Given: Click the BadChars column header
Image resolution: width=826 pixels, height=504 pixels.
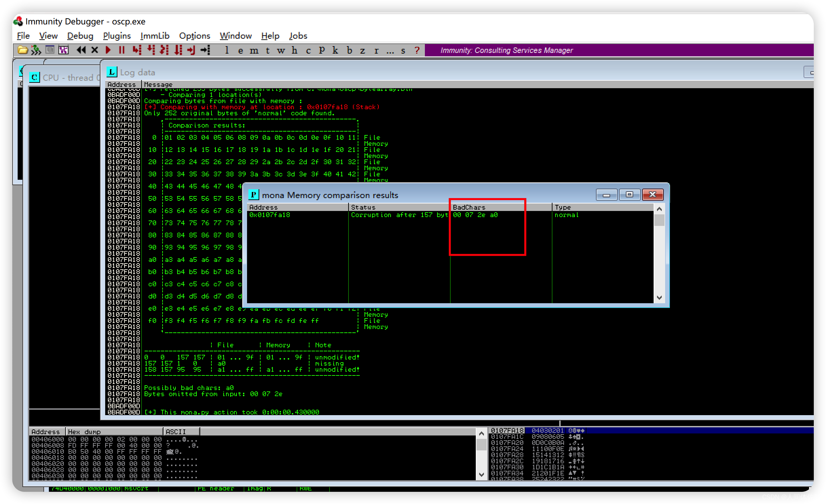Looking at the screenshot, I should pyautogui.click(x=469, y=207).
